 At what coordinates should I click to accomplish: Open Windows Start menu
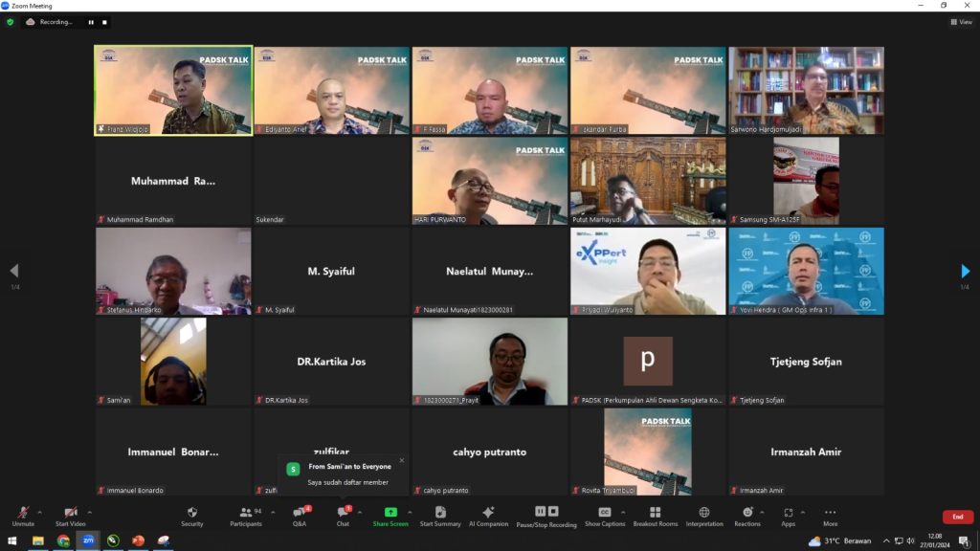point(11,541)
